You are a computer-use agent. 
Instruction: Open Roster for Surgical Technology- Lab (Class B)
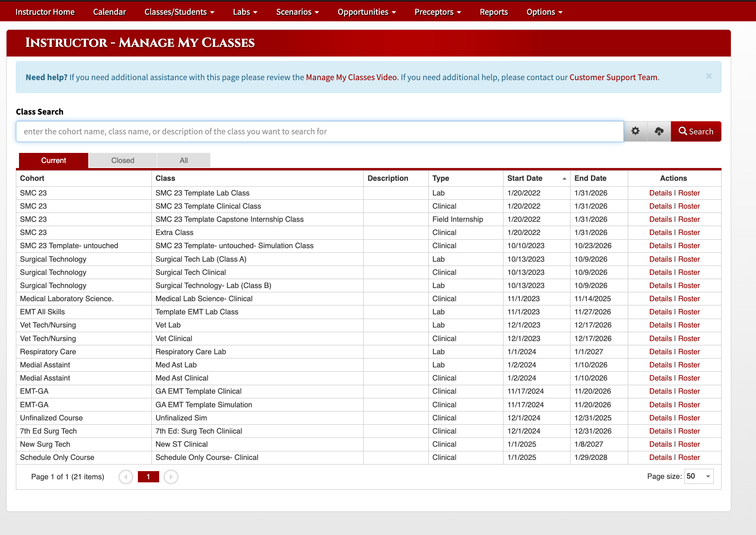689,285
